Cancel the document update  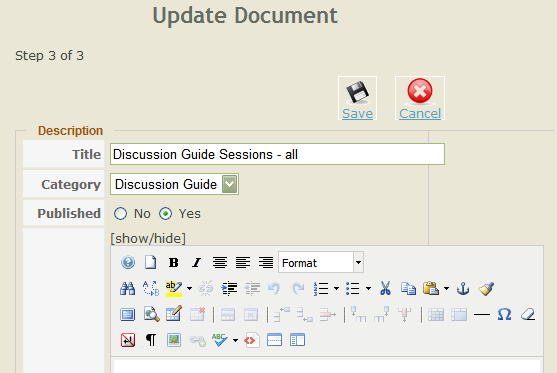point(420,98)
